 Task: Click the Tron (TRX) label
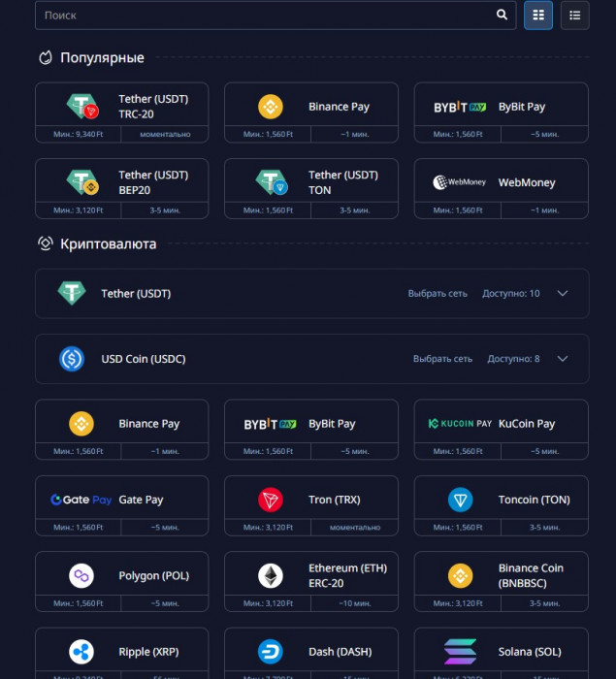pos(334,500)
